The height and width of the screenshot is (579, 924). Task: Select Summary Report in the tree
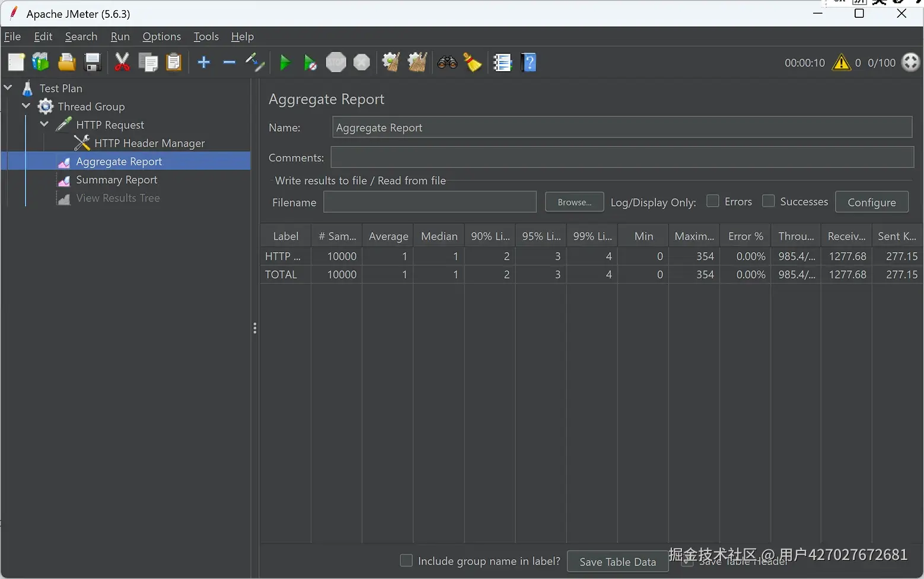117,180
